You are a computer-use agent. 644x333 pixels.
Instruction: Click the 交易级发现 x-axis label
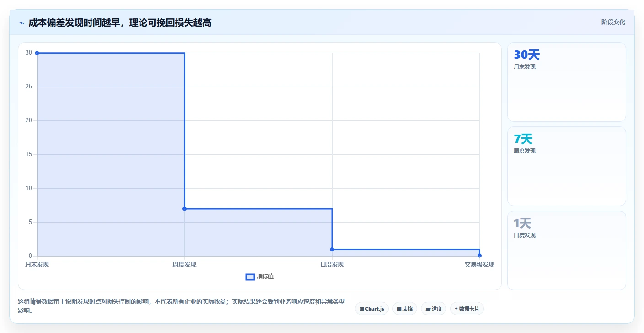coord(479,264)
